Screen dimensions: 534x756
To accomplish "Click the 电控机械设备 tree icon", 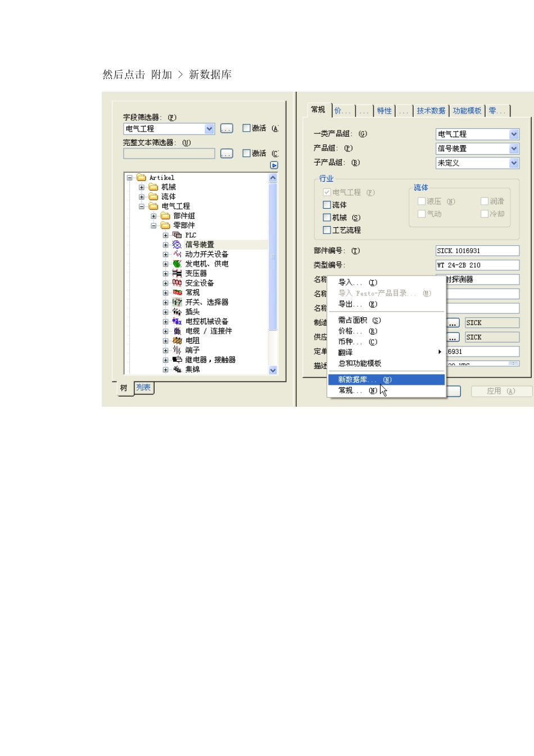I will click(177, 321).
